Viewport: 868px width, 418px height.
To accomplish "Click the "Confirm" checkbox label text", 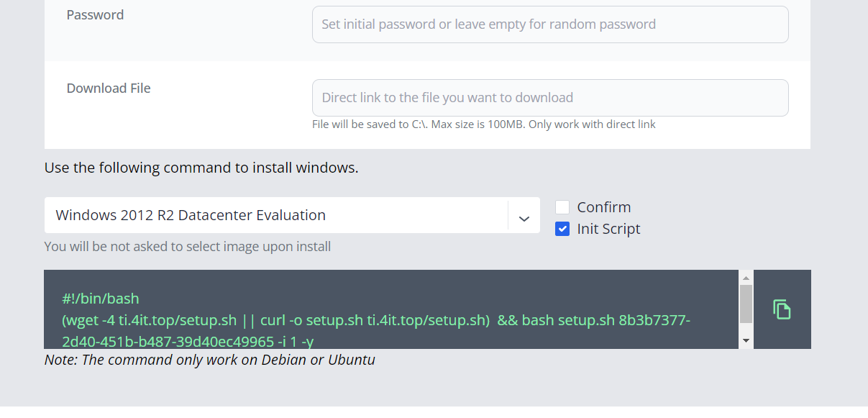I will click(x=603, y=207).
